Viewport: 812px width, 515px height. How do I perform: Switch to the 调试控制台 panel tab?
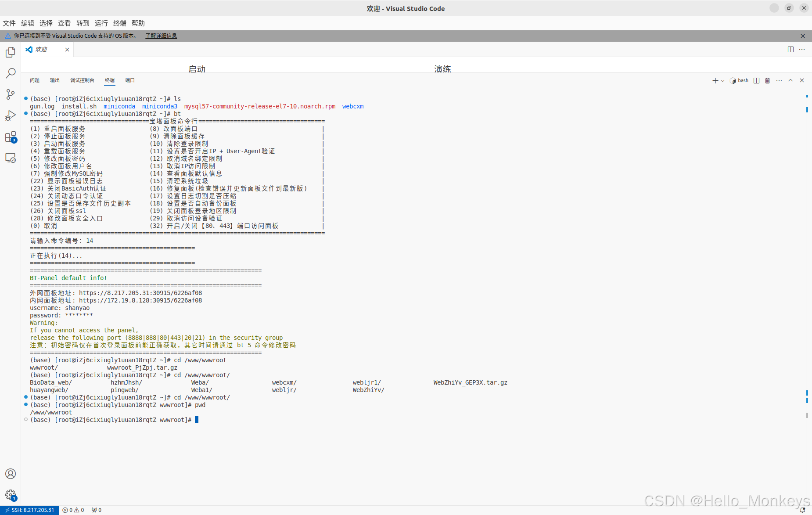(82, 80)
